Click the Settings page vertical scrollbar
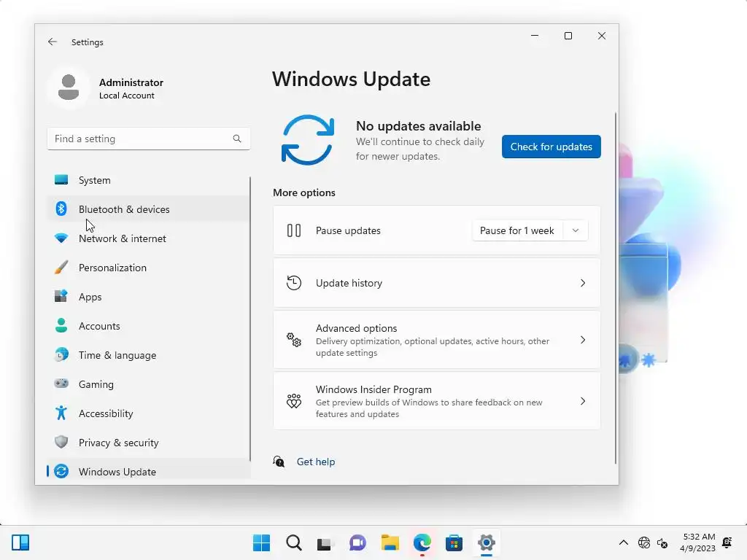This screenshot has height=560, width=747. click(x=616, y=288)
